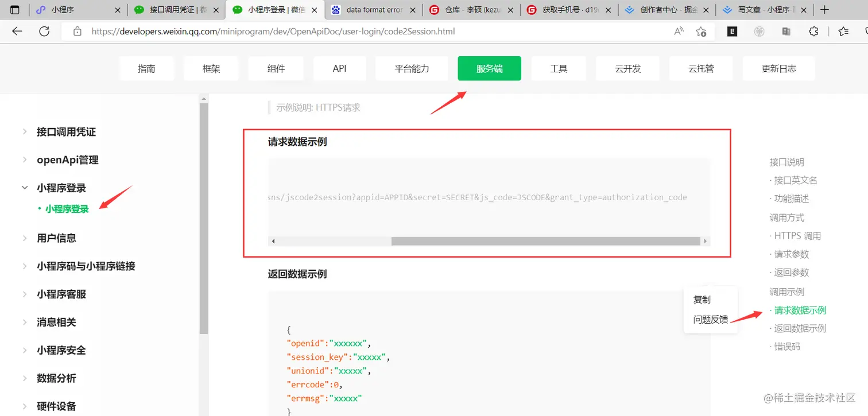The width and height of the screenshot is (868, 416).
Task: Click the code scrollbar left arrow
Action: tap(273, 241)
